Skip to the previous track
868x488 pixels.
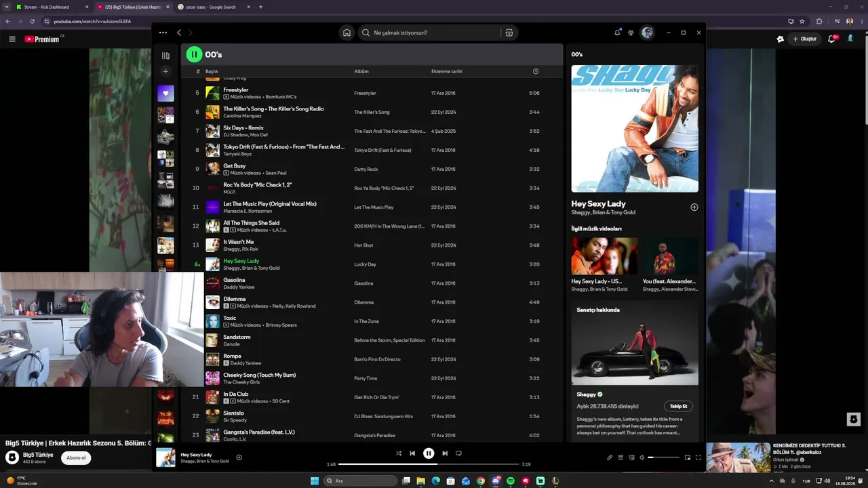tap(412, 453)
